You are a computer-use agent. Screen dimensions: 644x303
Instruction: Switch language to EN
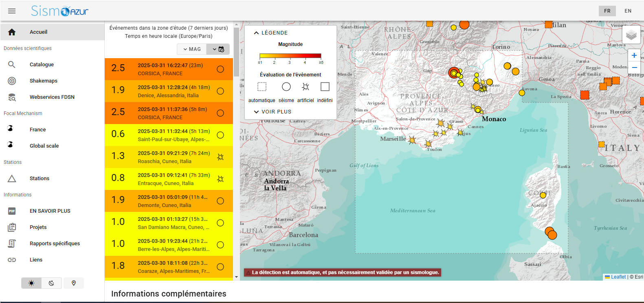[628, 11]
